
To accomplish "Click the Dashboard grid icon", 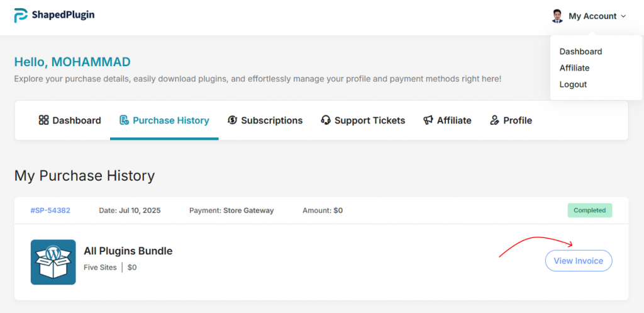I will [x=43, y=120].
